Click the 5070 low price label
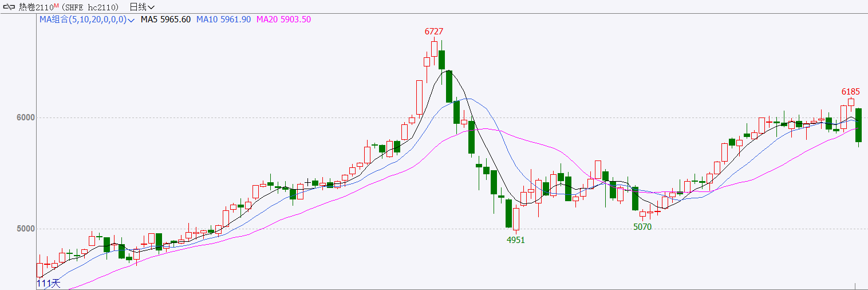 click(x=642, y=227)
